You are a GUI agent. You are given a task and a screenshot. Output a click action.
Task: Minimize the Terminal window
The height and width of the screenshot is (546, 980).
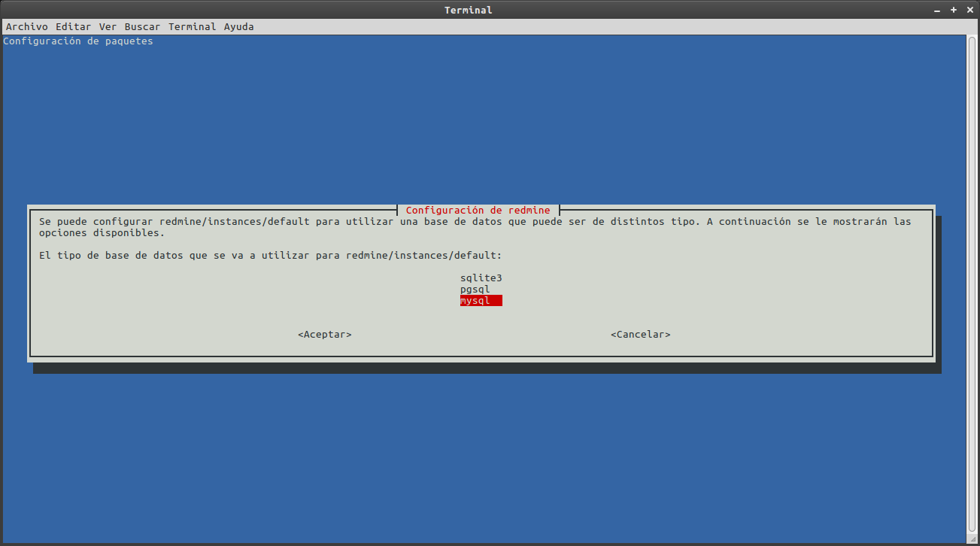(x=937, y=10)
